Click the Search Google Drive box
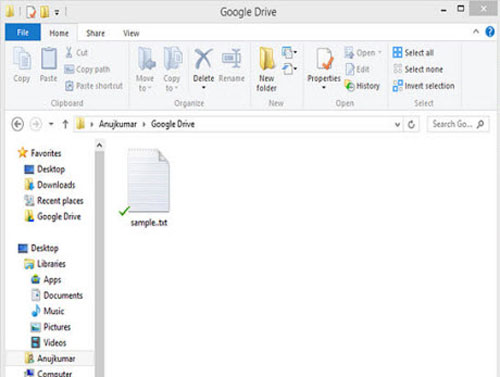Screen dimensions: 500x377 point(458,124)
